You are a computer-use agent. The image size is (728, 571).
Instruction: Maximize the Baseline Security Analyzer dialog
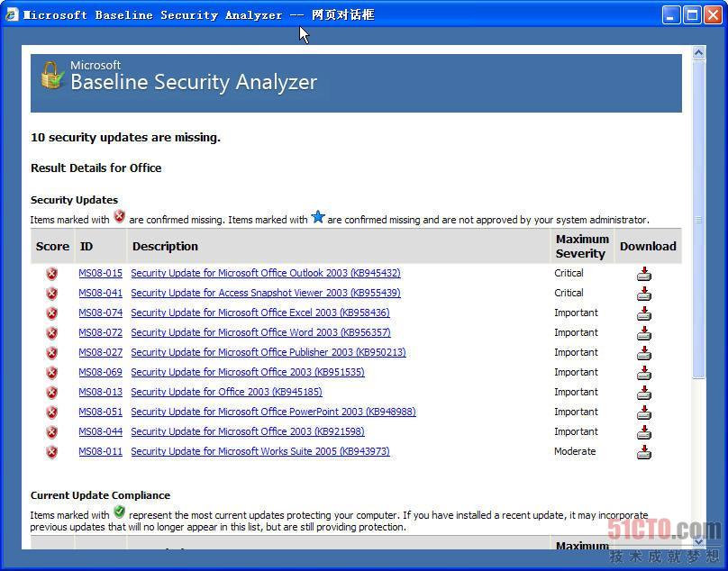click(692, 14)
